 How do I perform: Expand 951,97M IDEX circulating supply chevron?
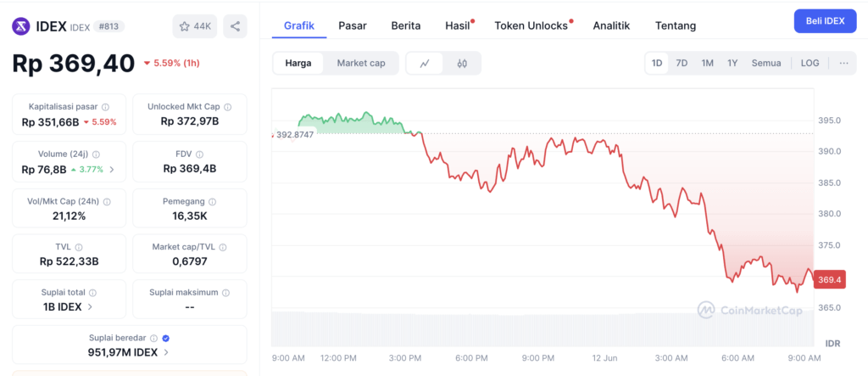coord(166,352)
